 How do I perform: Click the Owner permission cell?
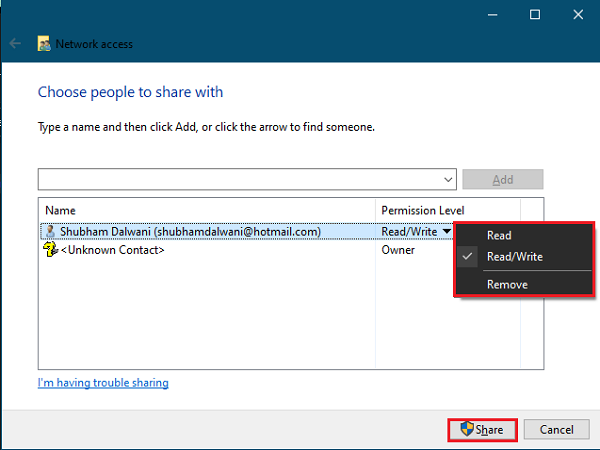[398, 250]
